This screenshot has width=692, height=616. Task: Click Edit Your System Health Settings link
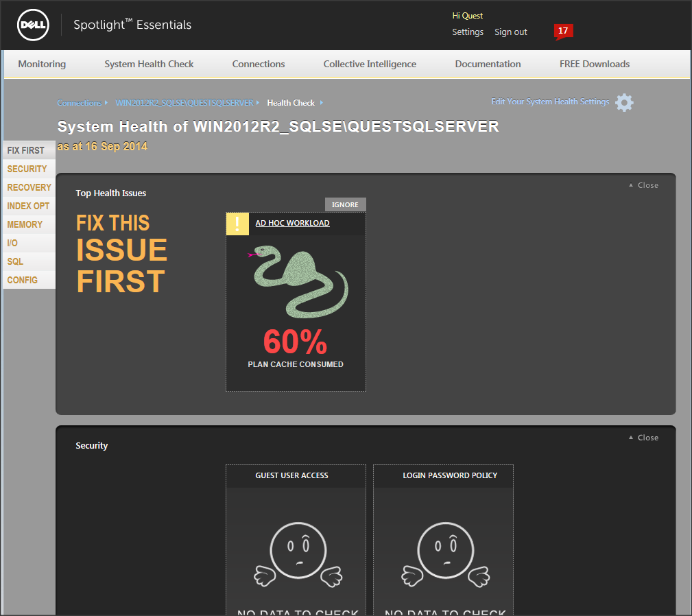pos(550,102)
